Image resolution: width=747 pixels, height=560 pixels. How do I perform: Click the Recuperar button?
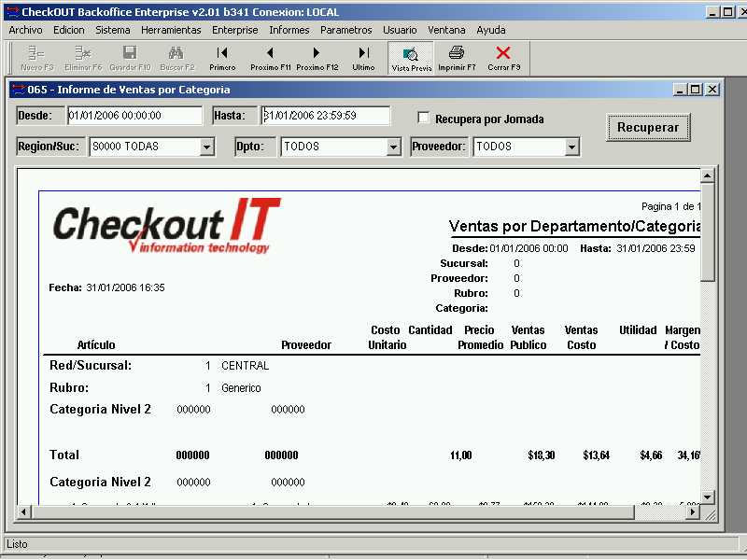[x=648, y=127]
